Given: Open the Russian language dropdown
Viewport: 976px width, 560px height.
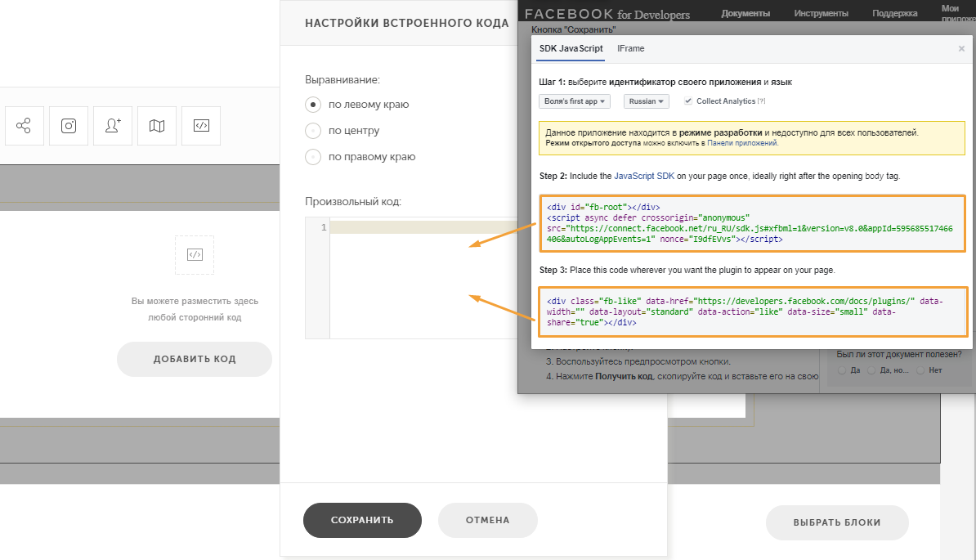Looking at the screenshot, I should click(646, 101).
